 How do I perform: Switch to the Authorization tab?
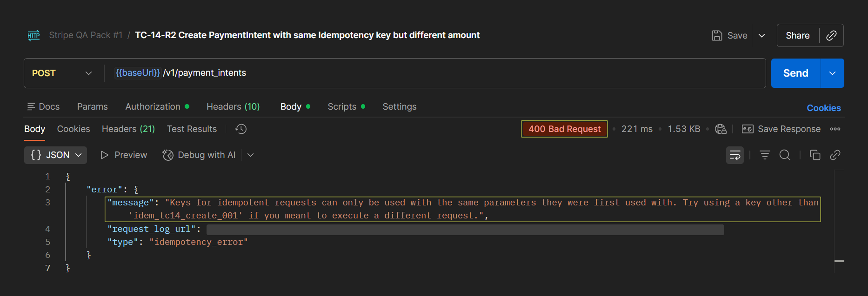pos(157,106)
